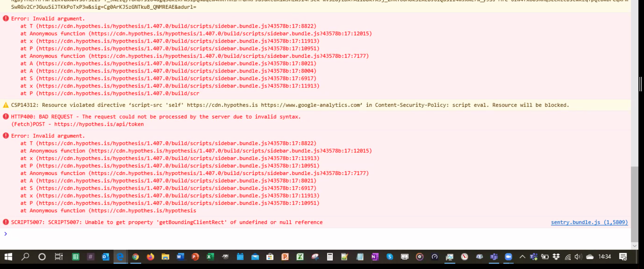The width and height of the screenshot is (644, 269).
Task: Switch to Microsoft Teams in the taskbar
Action: pyautogui.click(x=494, y=257)
